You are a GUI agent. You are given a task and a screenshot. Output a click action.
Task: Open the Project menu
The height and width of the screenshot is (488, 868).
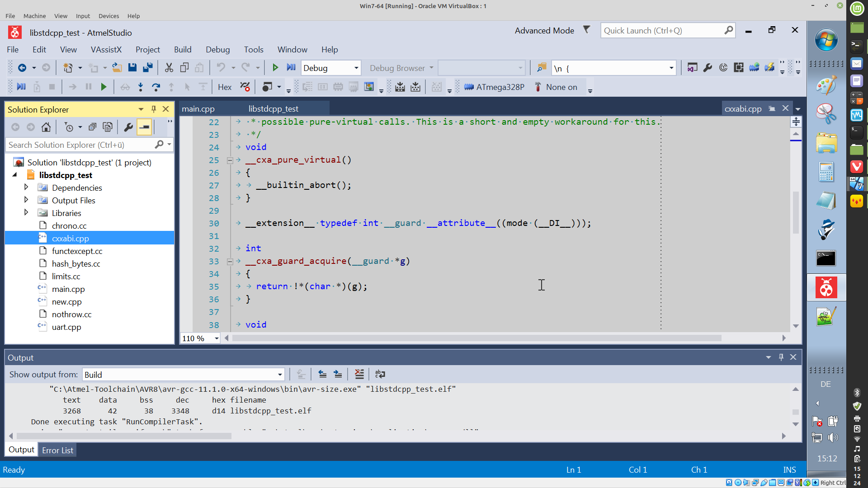147,49
